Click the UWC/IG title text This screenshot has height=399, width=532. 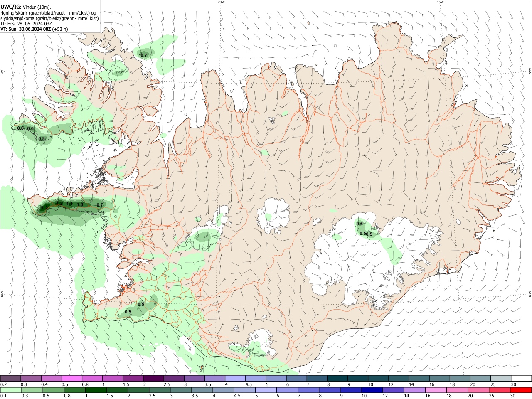click(x=10, y=7)
